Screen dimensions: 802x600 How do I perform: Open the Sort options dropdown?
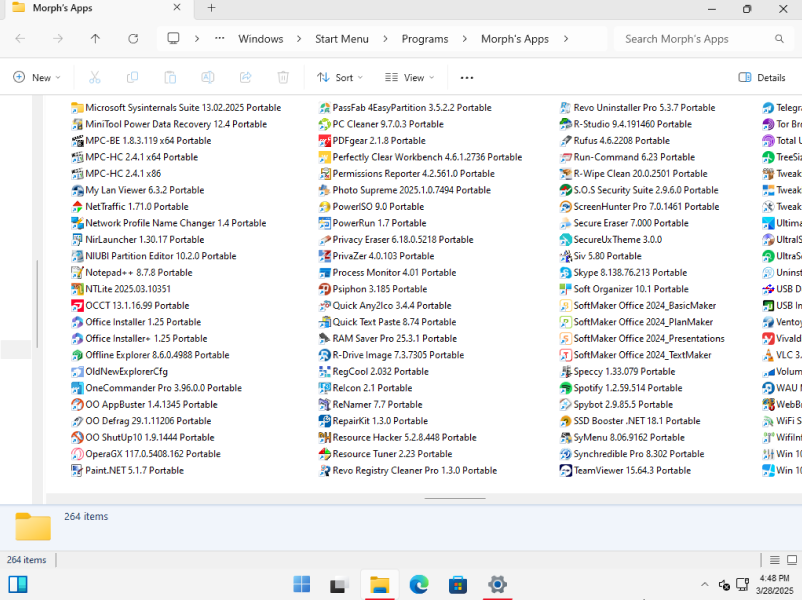[x=340, y=77]
